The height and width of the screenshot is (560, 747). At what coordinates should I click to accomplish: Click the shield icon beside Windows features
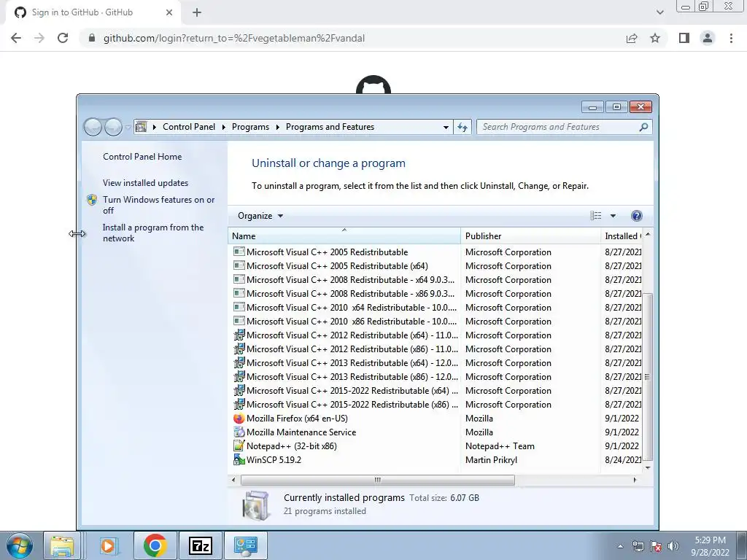[x=92, y=200]
